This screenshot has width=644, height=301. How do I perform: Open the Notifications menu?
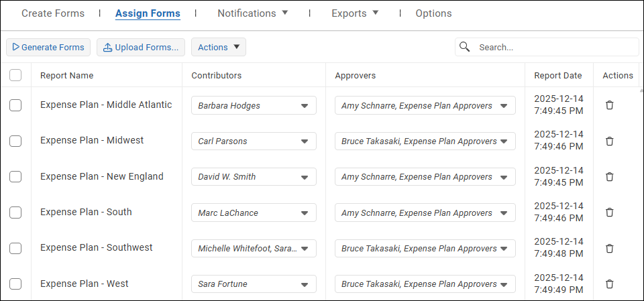click(253, 13)
